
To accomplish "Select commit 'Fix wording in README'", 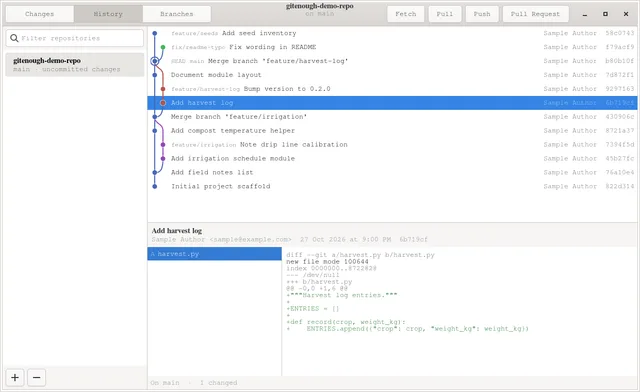I will click(392, 47).
